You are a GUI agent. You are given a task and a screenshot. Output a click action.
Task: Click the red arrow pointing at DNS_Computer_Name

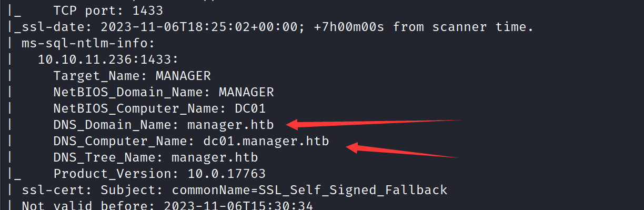click(x=402, y=149)
